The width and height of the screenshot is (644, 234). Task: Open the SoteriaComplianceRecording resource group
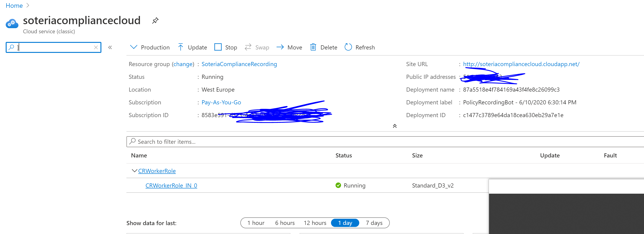tap(239, 64)
